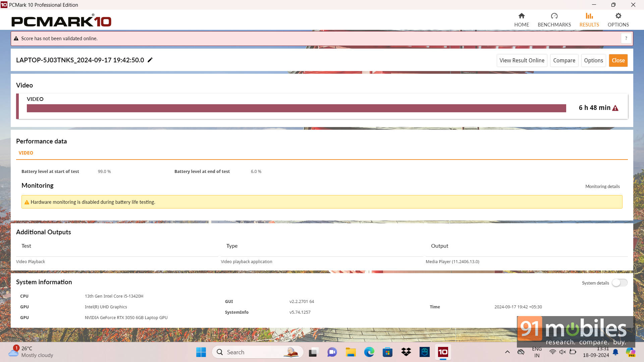
Task: Switch ENG IN input language
Action: coord(537,352)
